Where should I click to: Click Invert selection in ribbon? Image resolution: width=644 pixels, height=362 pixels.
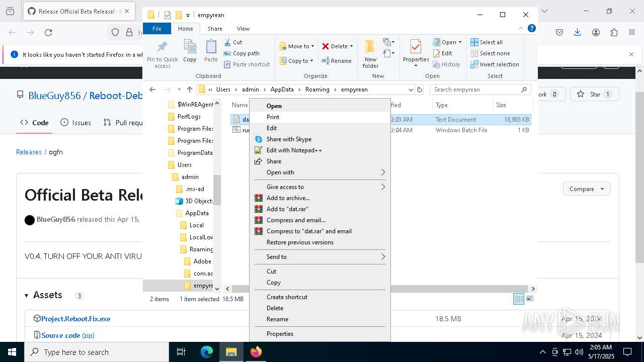(495, 64)
